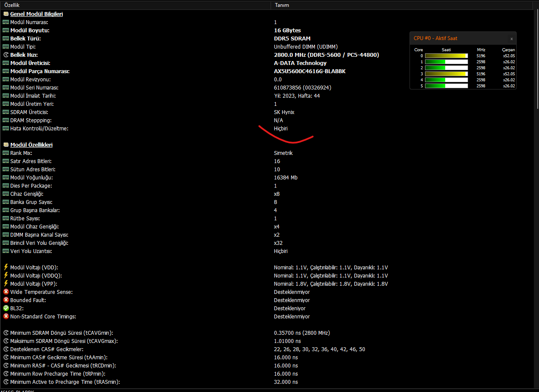Select the A-DATA Technology value
This screenshot has width=539, height=392.
(300, 63)
